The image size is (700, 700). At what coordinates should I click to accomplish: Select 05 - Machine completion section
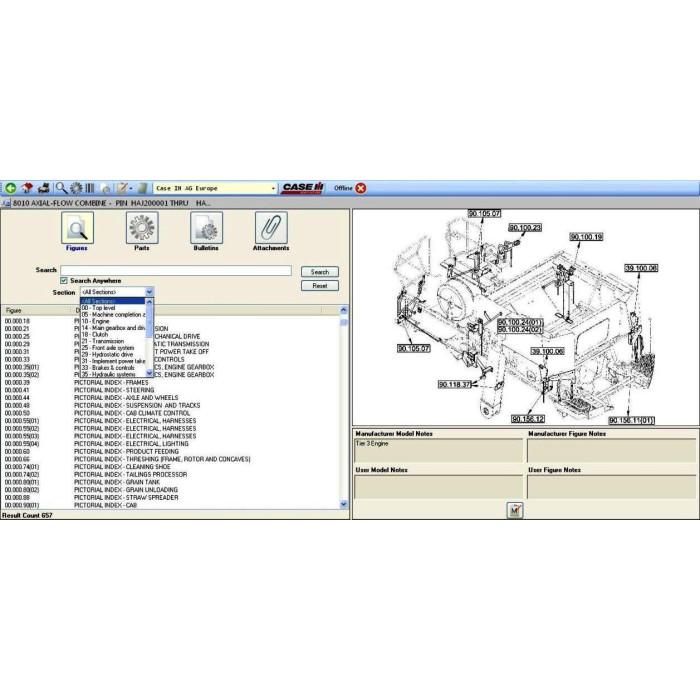pos(113,315)
